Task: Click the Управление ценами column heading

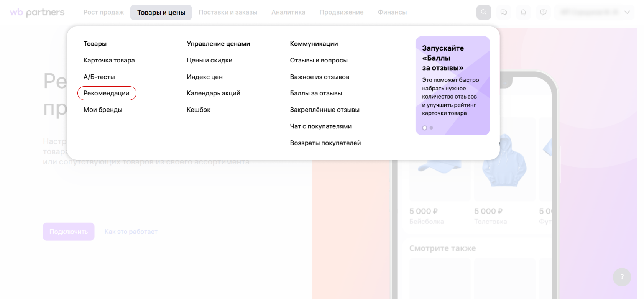Action: [219, 44]
